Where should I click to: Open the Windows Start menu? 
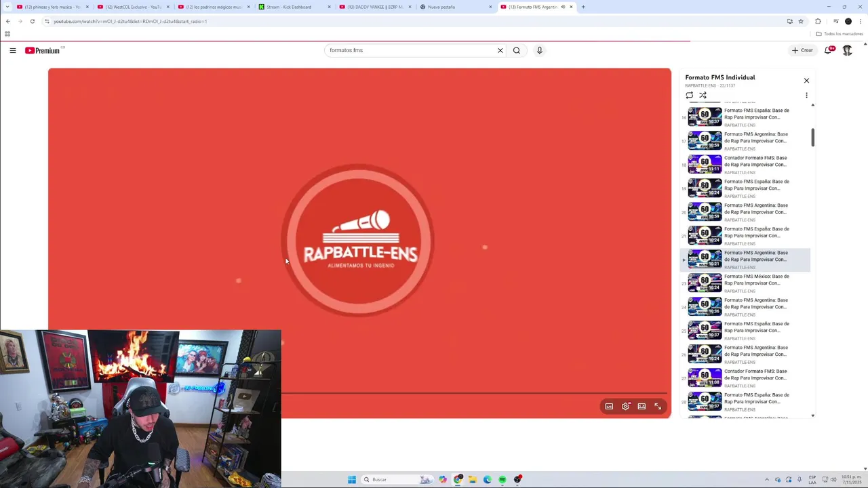(x=352, y=480)
